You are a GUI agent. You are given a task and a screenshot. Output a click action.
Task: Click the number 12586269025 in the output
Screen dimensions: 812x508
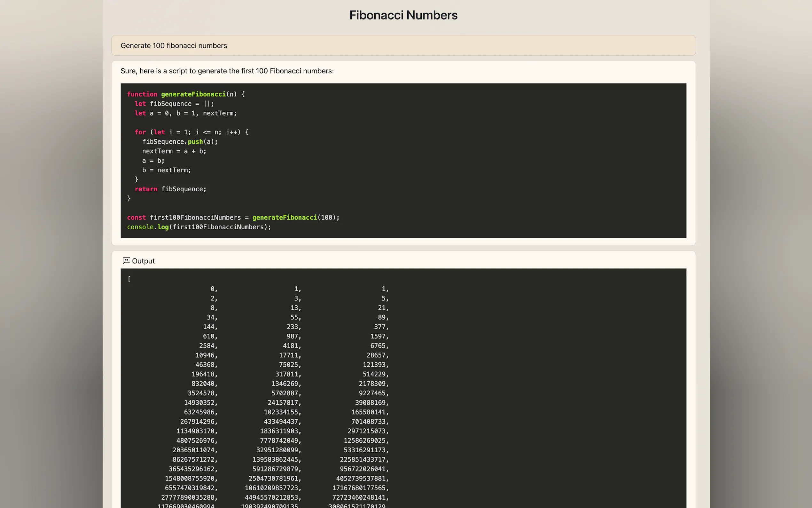click(x=364, y=441)
